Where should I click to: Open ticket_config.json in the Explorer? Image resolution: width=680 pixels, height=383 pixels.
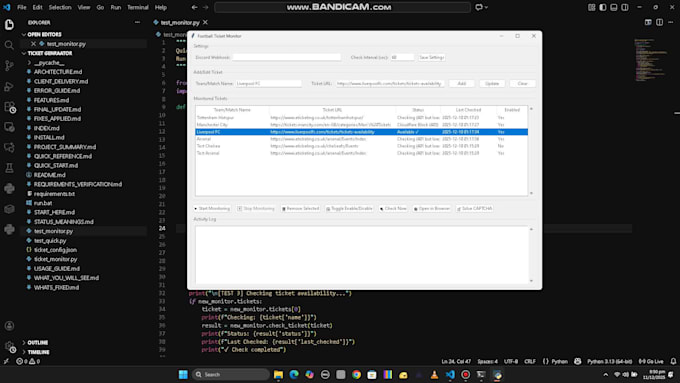(55, 250)
